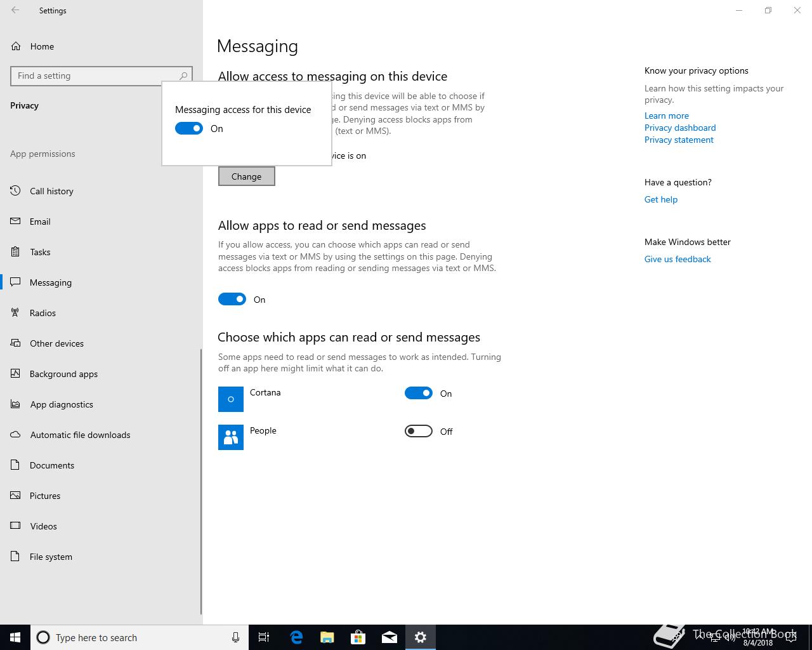Open the Action Center notification icon
Image resolution: width=812 pixels, height=650 pixels.
[x=791, y=637]
